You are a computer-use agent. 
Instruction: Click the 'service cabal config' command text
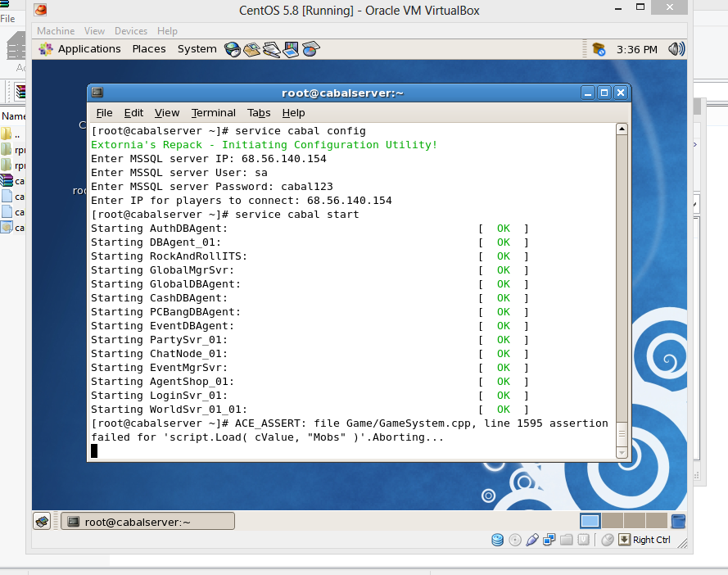click(x=301, y=131)
